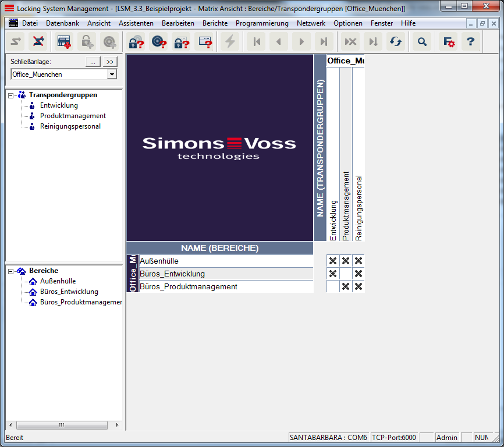Collapse the Bereiche tree node
Viewport: 504px width, 447px height.
point(12,271)
